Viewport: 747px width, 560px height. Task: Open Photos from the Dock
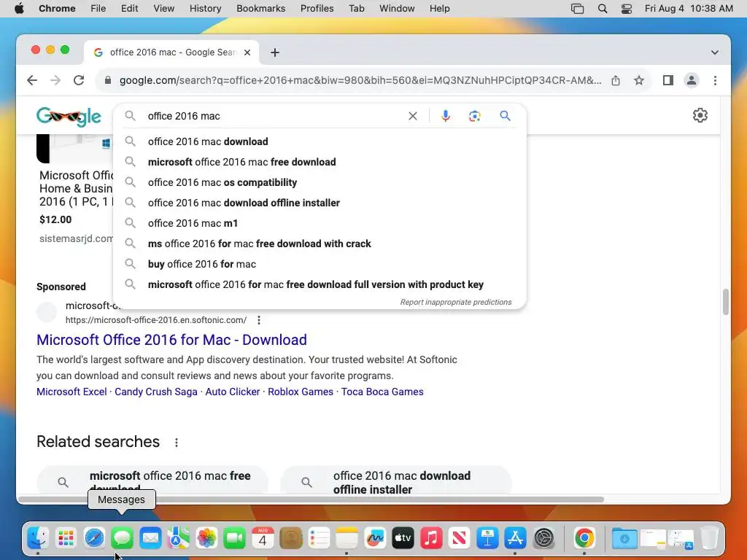coord(206,538)
